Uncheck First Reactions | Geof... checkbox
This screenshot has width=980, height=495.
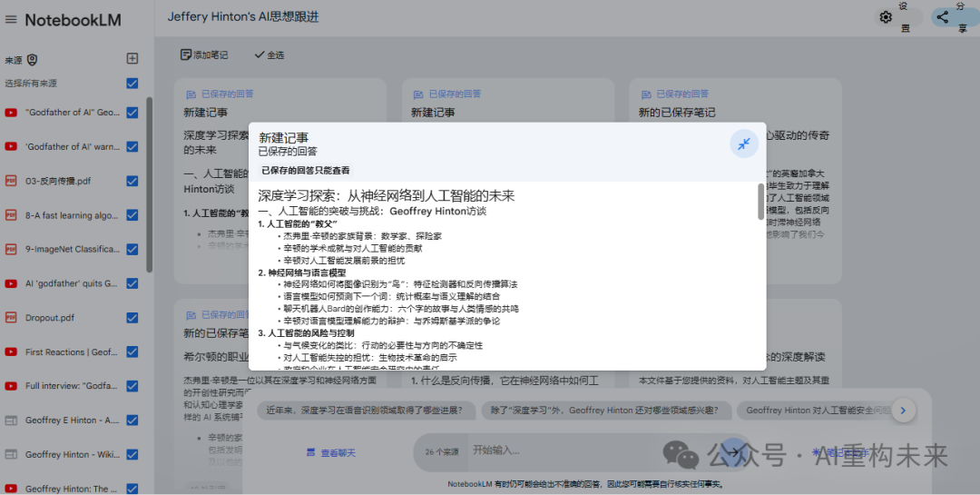pos(132,351)
